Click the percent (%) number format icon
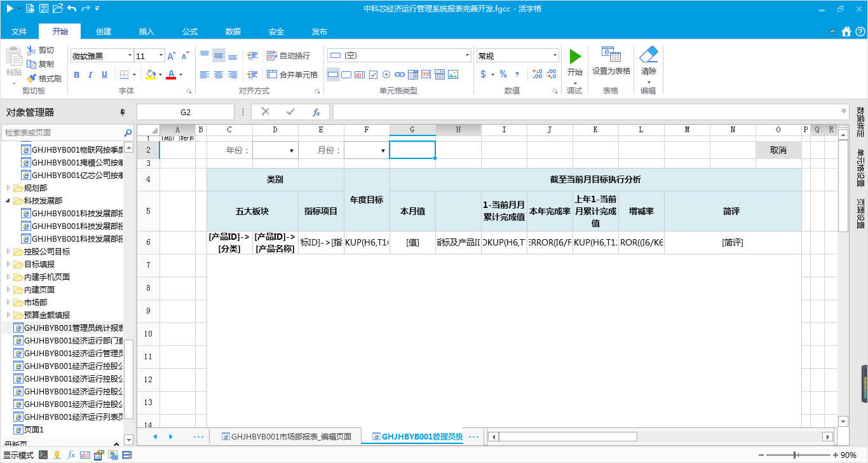Image resolution: width=868 pixels, height=463 pixels. [503, 74]
